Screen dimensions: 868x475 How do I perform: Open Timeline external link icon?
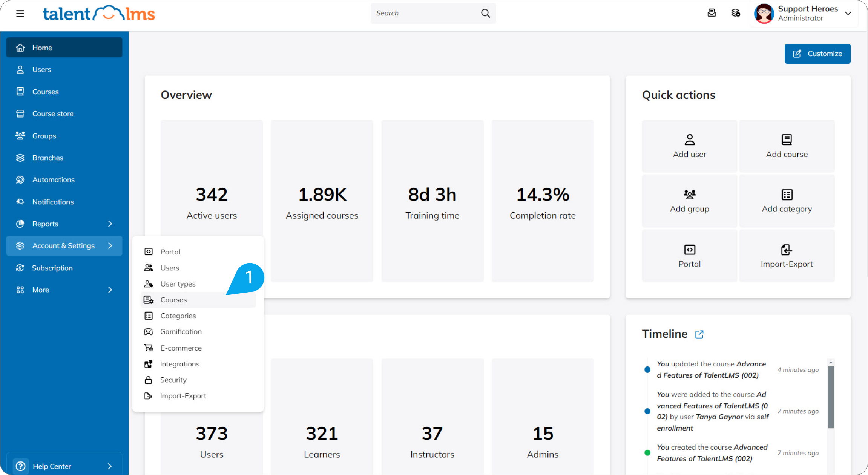coord(699,334)
